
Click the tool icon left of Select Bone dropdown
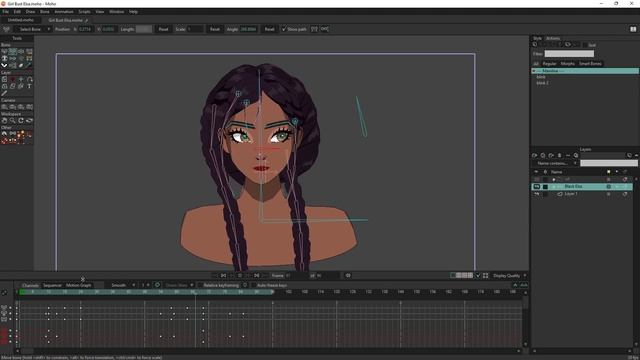coord(6,29)
